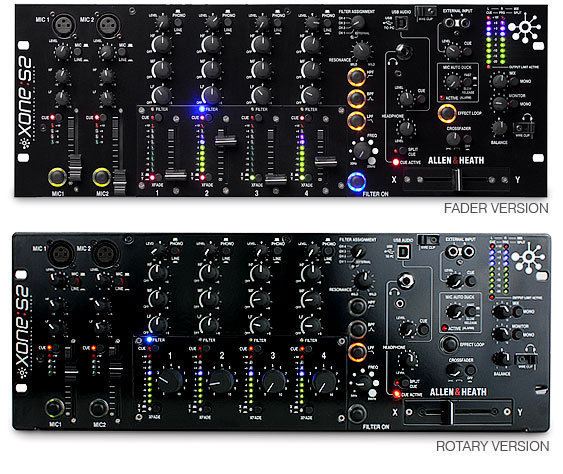Click the headphone jack socket on rotary version

405,281
